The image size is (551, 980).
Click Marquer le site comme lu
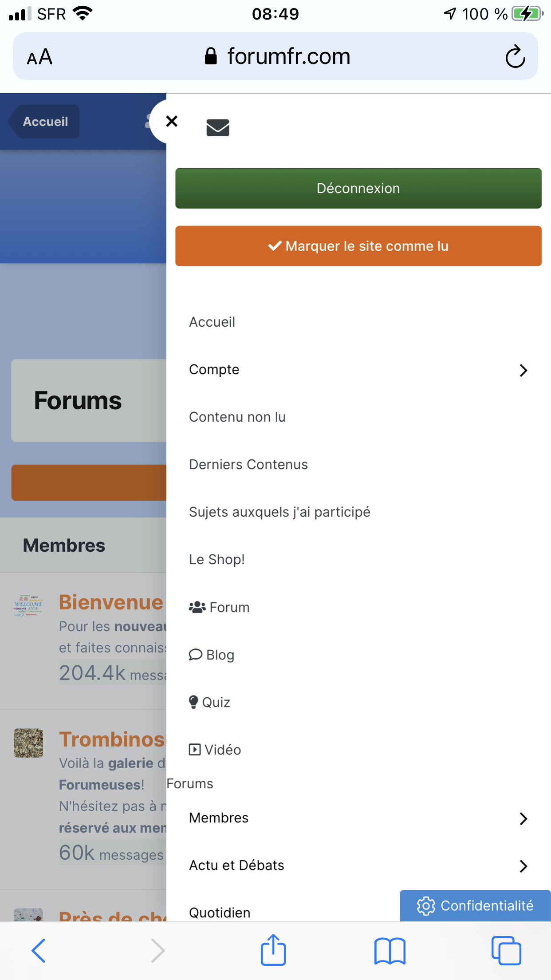click(358, 246)
